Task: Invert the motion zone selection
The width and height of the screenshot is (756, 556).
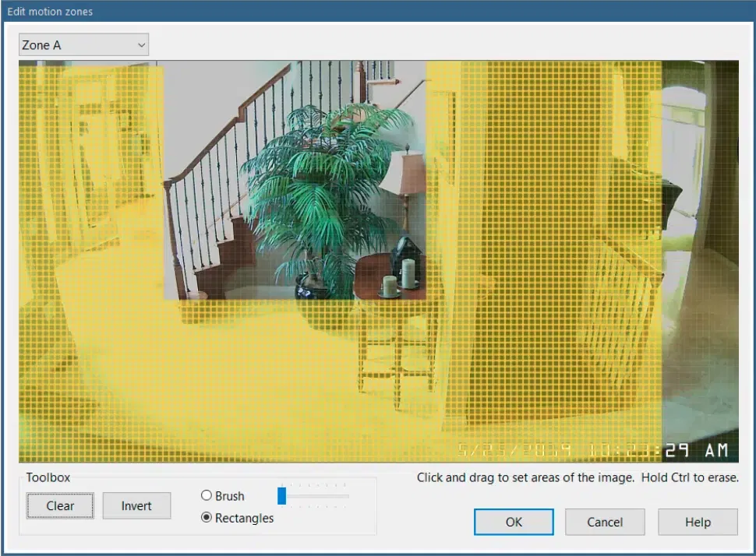Action: [x=136, y=506]
